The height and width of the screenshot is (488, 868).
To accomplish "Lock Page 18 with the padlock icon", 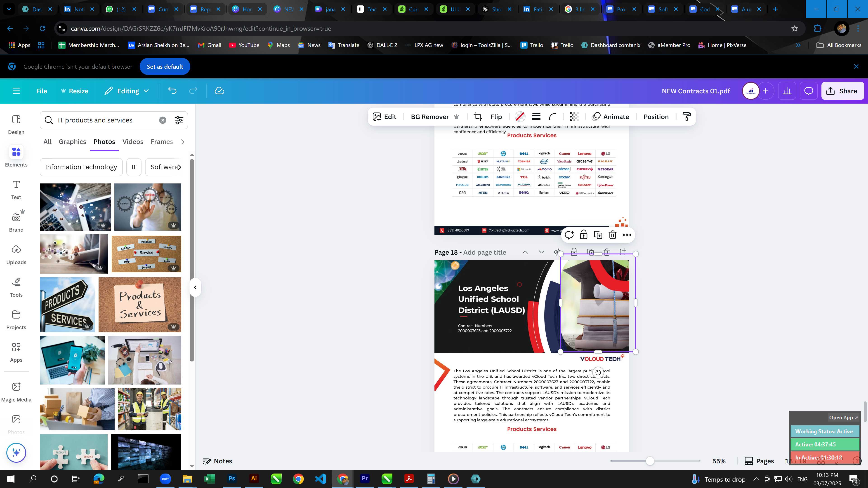I will (x=574, y=252).
